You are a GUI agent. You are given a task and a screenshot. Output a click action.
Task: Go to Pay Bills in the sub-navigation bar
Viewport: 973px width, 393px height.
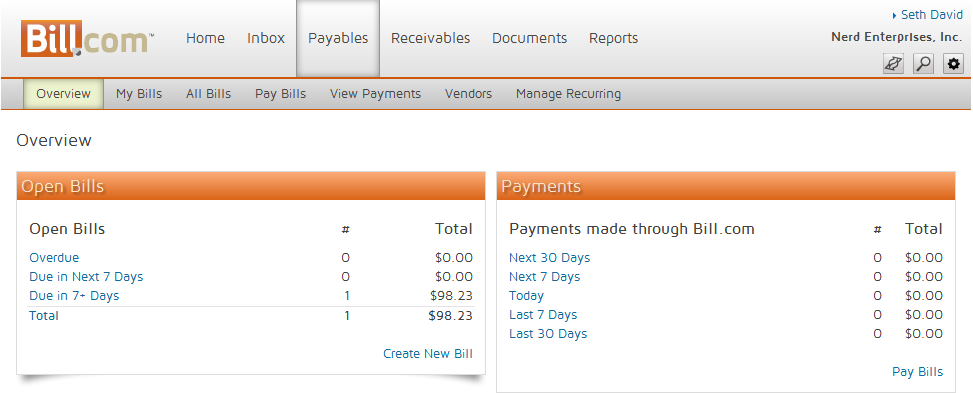click(x=280, y=94)
